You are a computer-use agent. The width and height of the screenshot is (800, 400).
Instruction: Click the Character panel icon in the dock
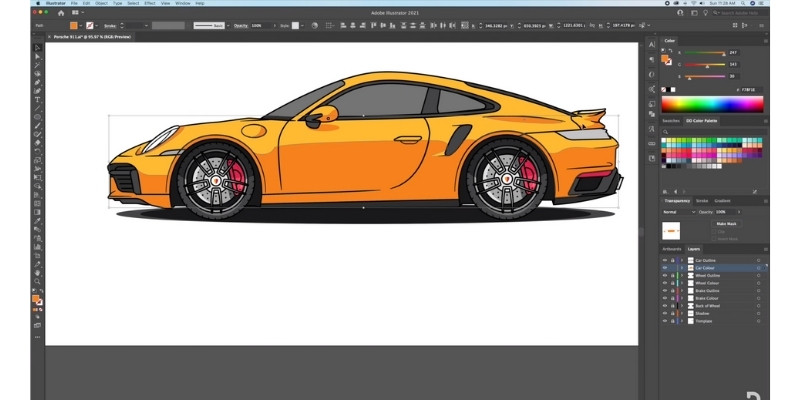pyautogui.click(x=652, y=45)
